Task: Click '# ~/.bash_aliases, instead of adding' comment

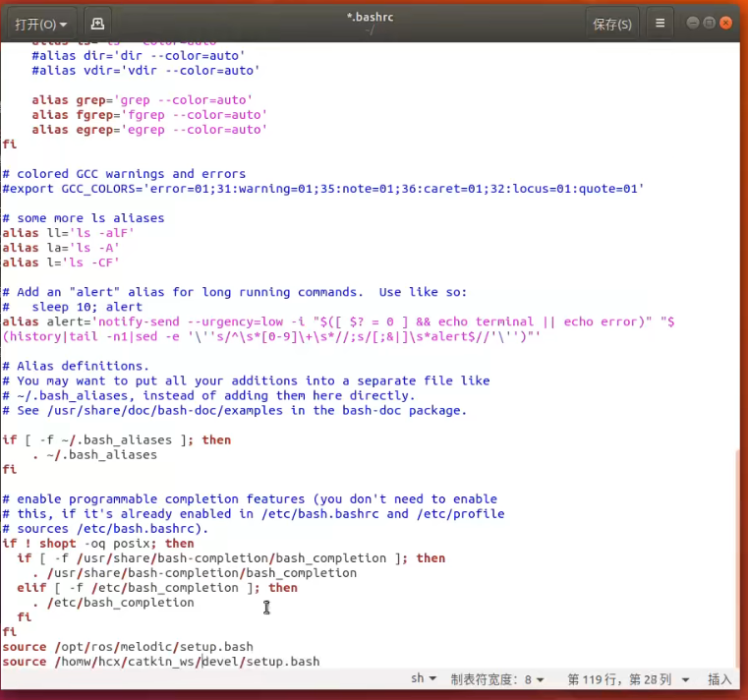Action: 208,395
